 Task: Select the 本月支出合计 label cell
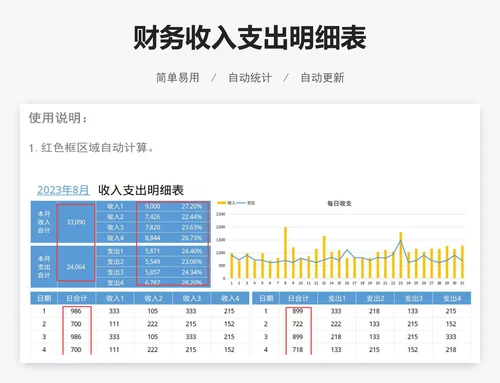[x=44, y=267]
